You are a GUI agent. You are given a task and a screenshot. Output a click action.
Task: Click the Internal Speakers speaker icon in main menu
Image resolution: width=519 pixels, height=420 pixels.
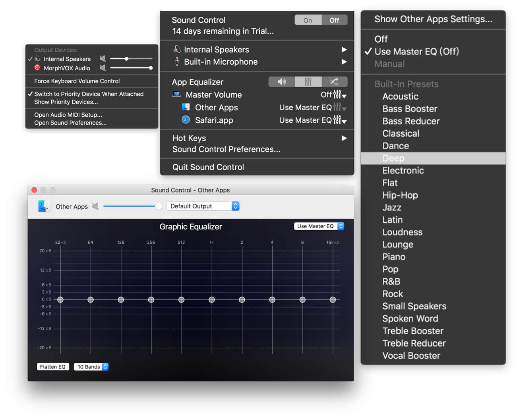tap(177, 50)
